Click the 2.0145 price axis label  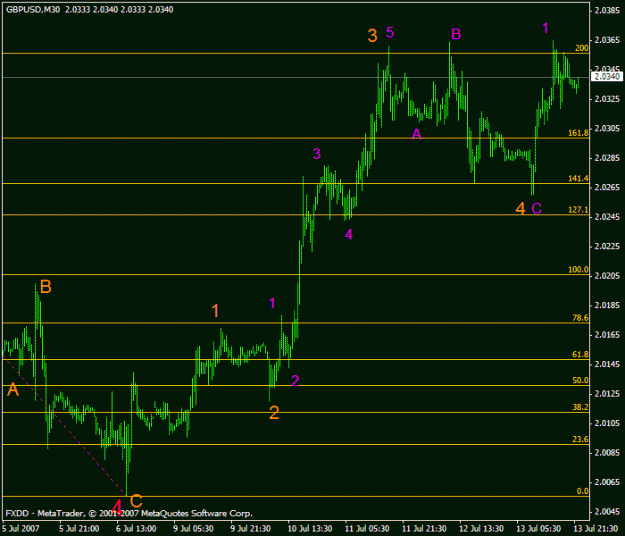tap(607, 364)
